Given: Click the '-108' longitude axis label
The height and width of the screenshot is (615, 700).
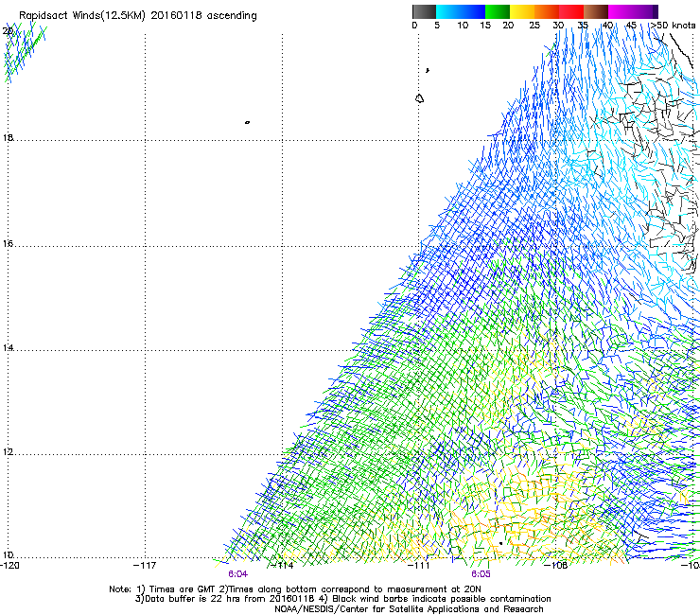Looking at the screenshot, I should [x=557, y=566].
